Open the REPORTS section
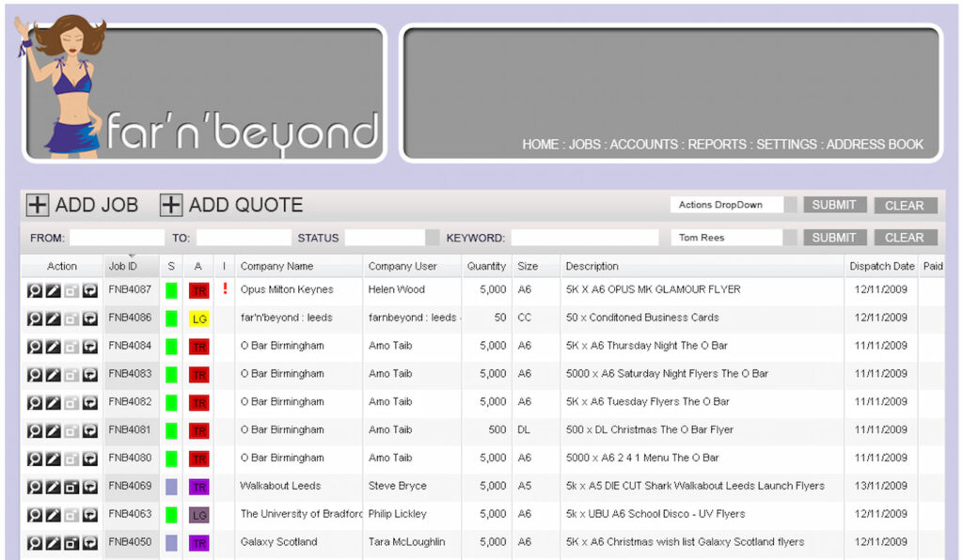This screenshot has height=560, width=963. pos(718,144)
